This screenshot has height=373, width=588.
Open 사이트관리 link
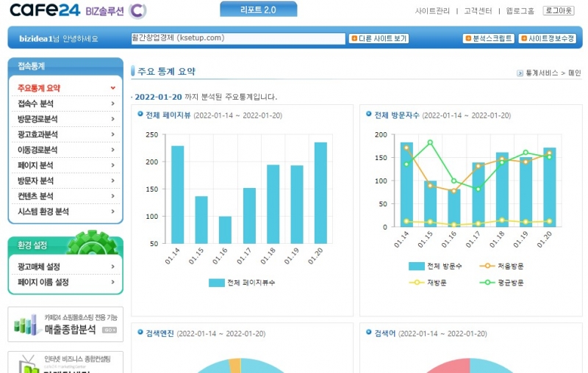432,11
